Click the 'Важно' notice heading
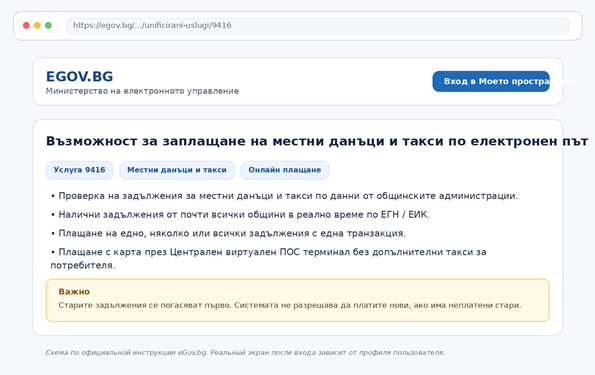Screen dimensions: 595x375 [74, 291]
